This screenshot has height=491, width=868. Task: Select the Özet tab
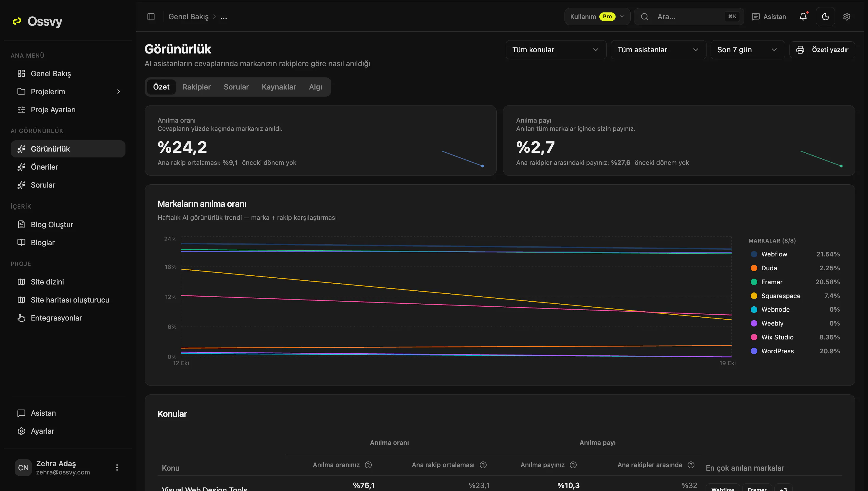tap(161, 87)
